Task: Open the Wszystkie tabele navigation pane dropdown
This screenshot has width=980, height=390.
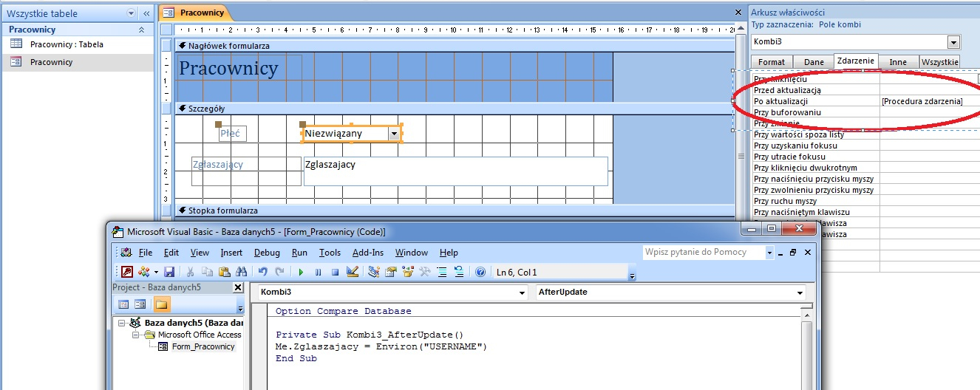Action: pyautogui.click(x=132, y=13)
